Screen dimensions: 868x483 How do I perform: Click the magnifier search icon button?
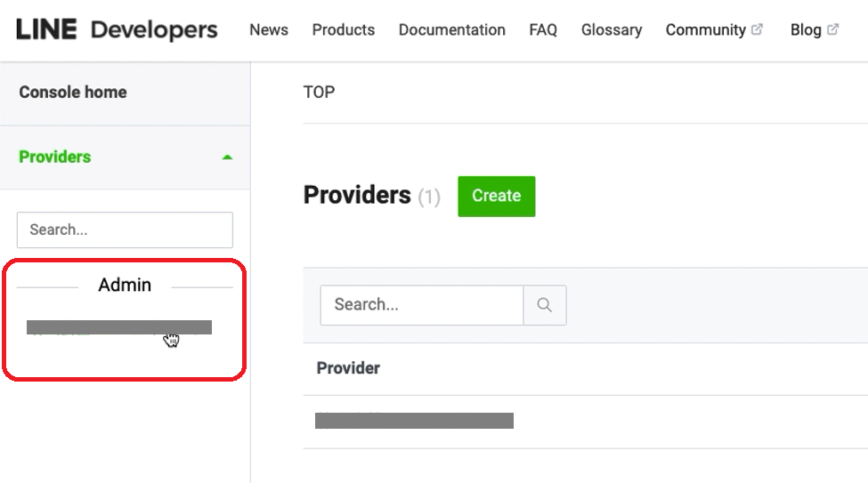coord(545,305)
